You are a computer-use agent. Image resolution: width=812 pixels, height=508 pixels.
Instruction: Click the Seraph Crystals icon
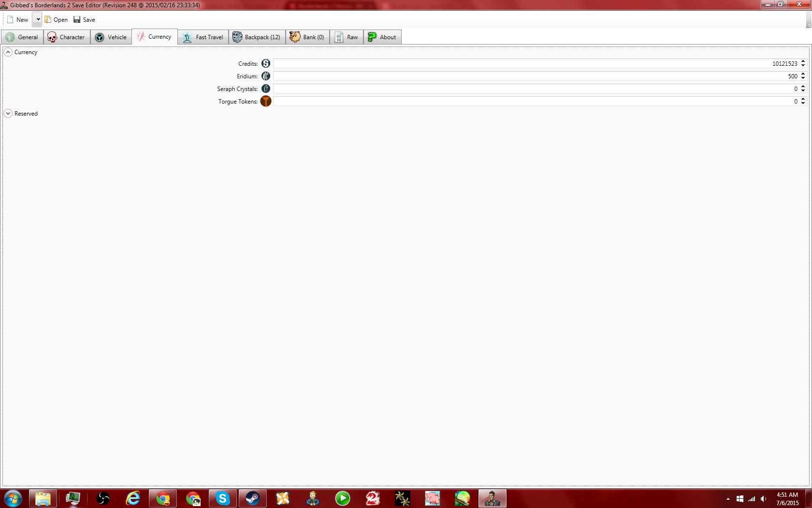click(266, 89)
